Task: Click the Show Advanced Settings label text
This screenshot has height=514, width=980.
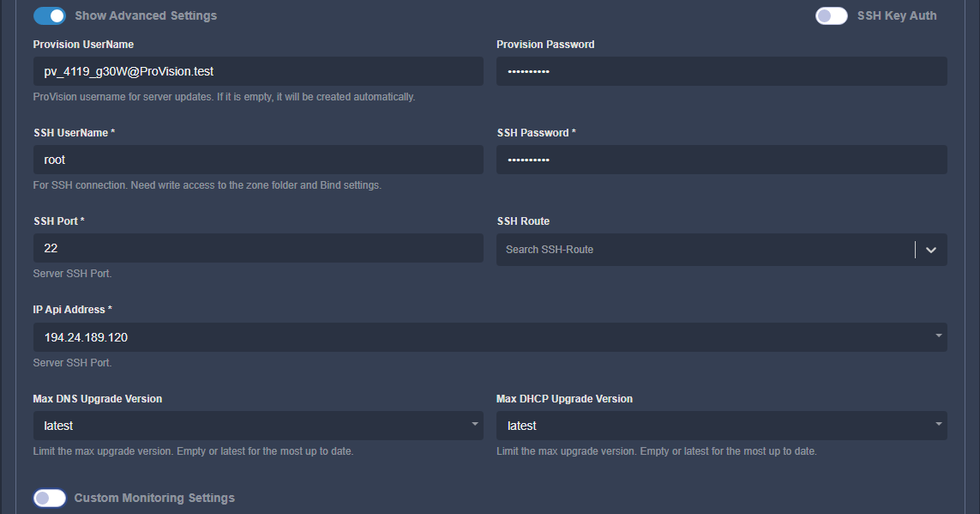Action: (146, 15)
